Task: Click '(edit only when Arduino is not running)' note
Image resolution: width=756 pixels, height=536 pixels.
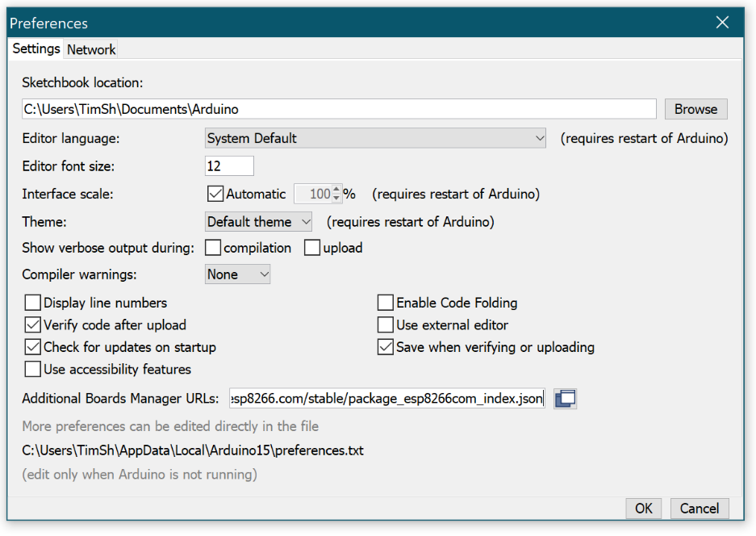Action: pyautogui.click(x=140, y=475)
